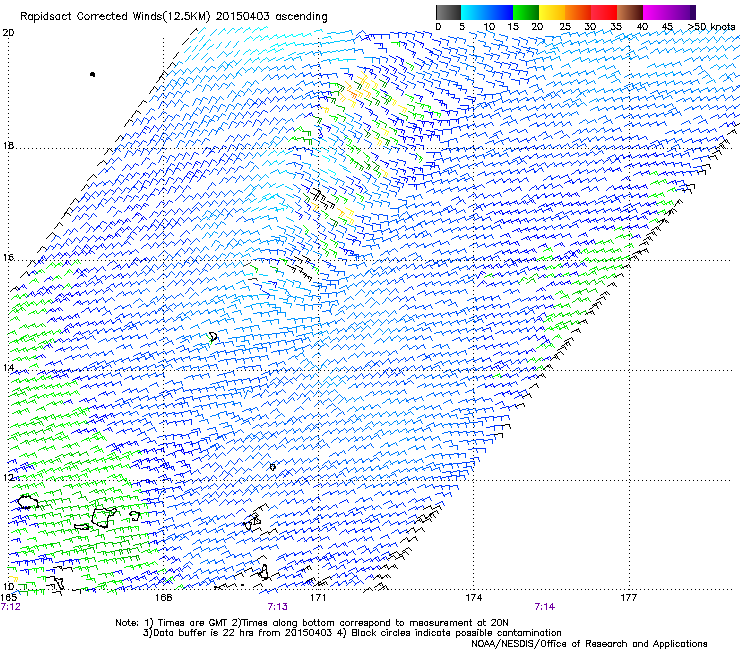This screenshot has width=740, height=650.
Task: Click the latitude label 14
Action: click(x=8, y=367)
